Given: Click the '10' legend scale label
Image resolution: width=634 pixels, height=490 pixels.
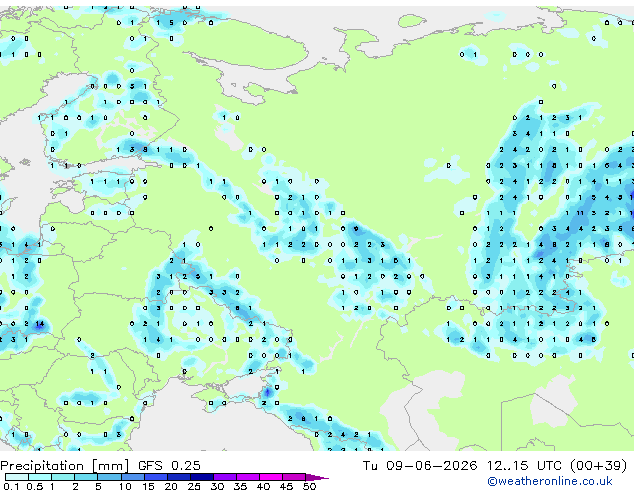Looking at the screenshot, I should (x=125, y=486).
